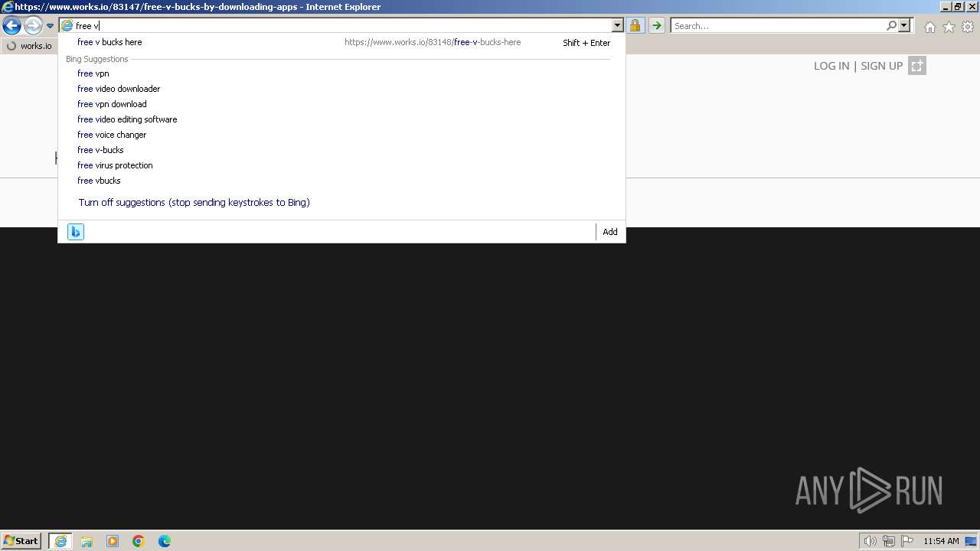Open the Favorites star icon
The image size is (980, 551).
tap(949, 27)
